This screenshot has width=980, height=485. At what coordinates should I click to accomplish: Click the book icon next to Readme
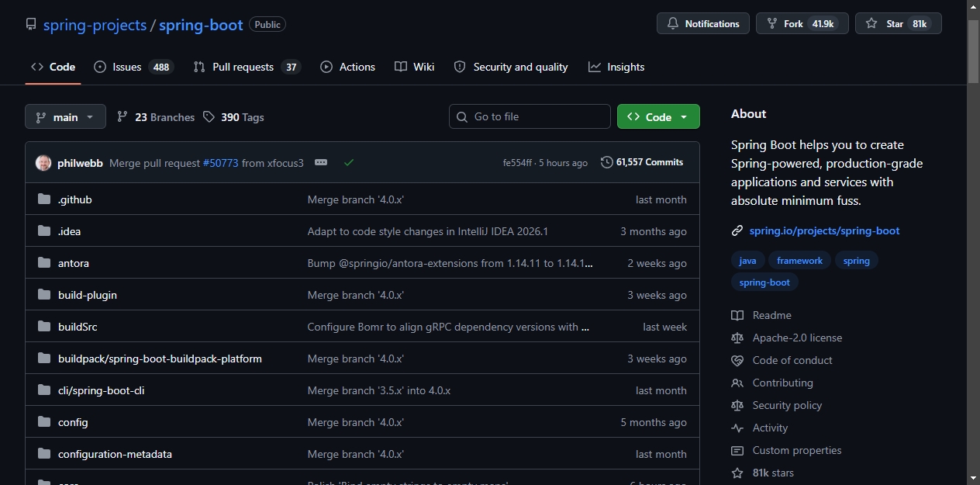coord(737,315)
